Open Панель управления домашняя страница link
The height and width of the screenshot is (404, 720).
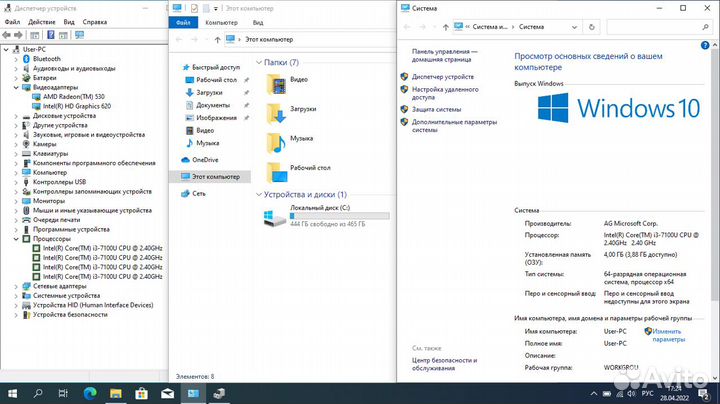pyautogui.click(x=444, y=56)
